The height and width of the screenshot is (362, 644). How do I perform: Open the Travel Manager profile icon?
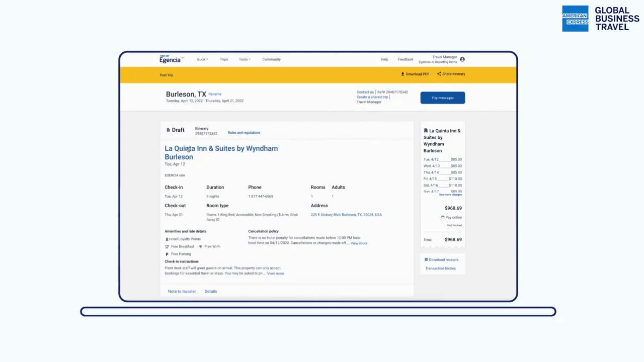pyautogui.click(x=462, y=59)
